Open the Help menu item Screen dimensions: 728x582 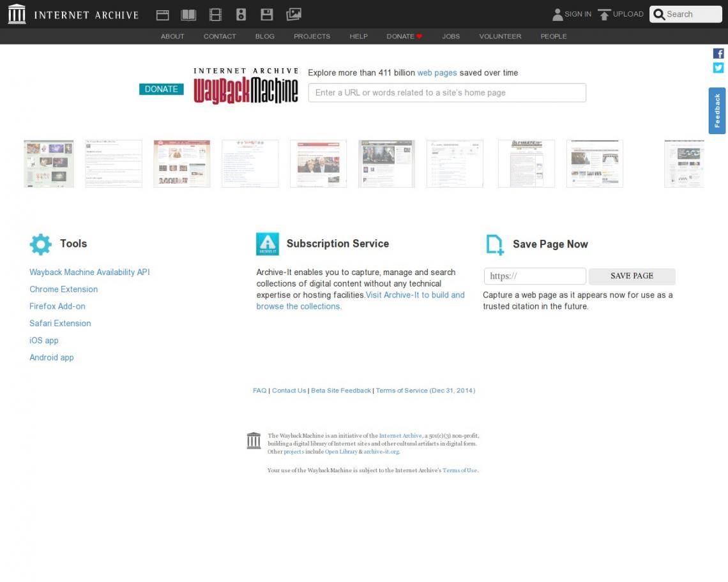pyautogui.click(x=358, y=36)
